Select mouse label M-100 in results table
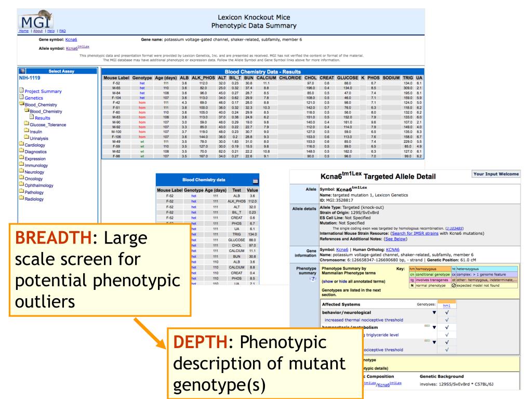Image resolution: width=532 pixels, height=399 pixels. click(x=116, y=132)
